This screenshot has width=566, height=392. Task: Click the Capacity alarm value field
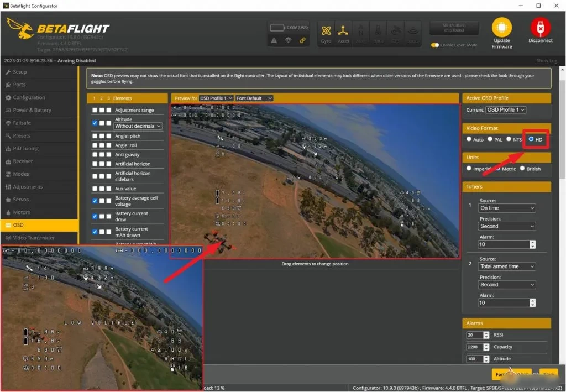[474, 347]
